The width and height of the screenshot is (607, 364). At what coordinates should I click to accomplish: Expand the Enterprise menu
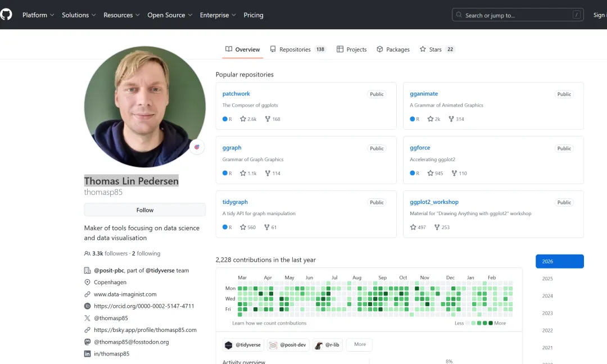pos(218,15)
